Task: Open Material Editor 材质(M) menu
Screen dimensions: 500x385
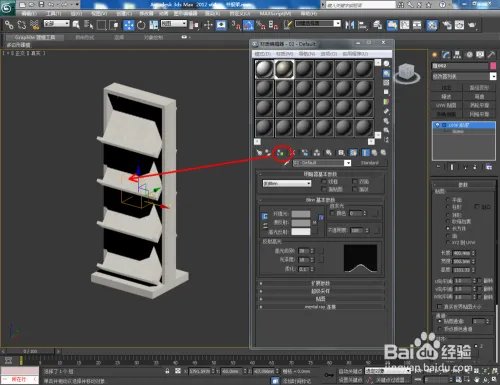Action: (x=284, y=54)
